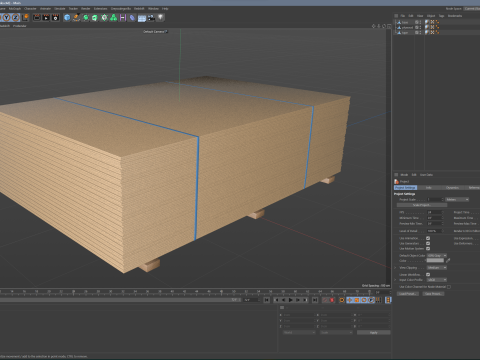The width and height of the screenshot is (480, 360).
Task: Click tape object's texture tag
Action: click(x=427, y=32)
